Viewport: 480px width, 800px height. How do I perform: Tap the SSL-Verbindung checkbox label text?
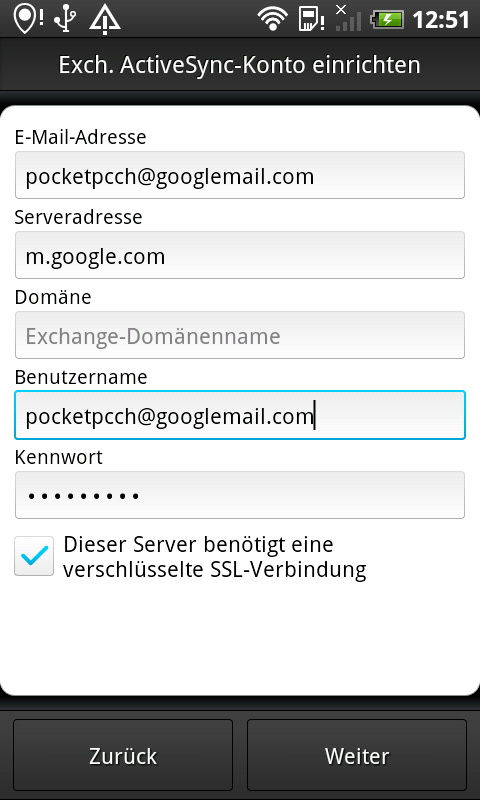click(215, 557)
